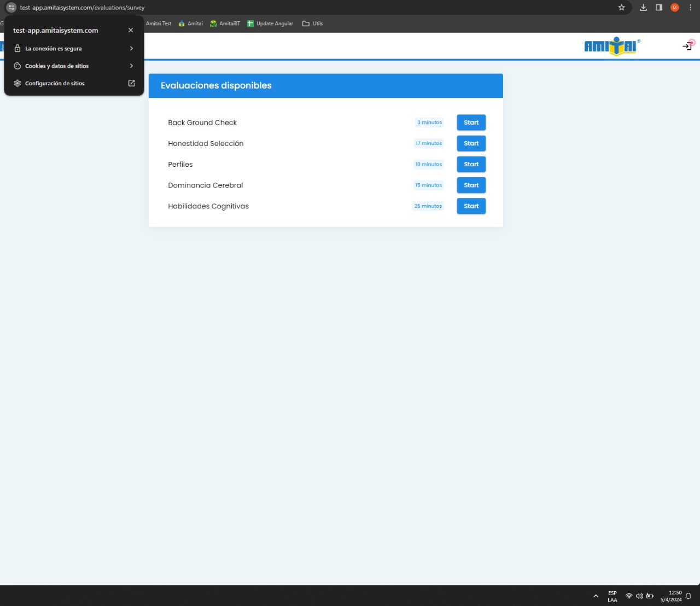Start the Perfiles evaluation
Image resolution: width=700 pixels, height=606 pixels.
click(x=471, y=164)
